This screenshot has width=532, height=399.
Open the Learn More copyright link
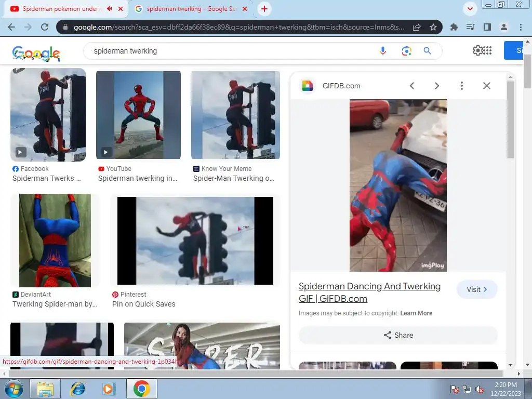point(416,313)
